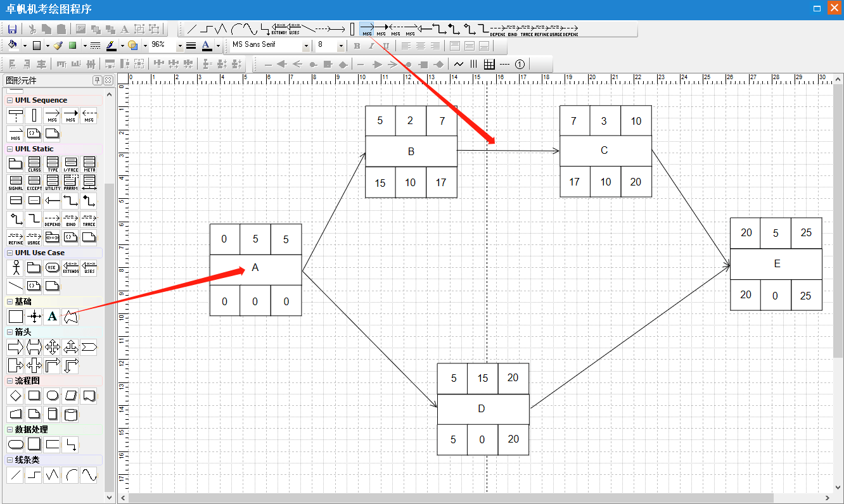Choose the diamond decision flowchart shape
The width and height of the screenshot is (844, 504).
(x=15, y=396)
